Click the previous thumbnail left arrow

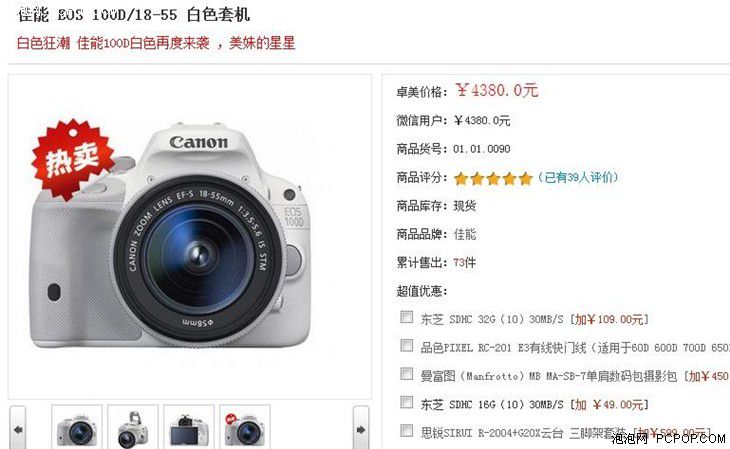click(18, 429)
